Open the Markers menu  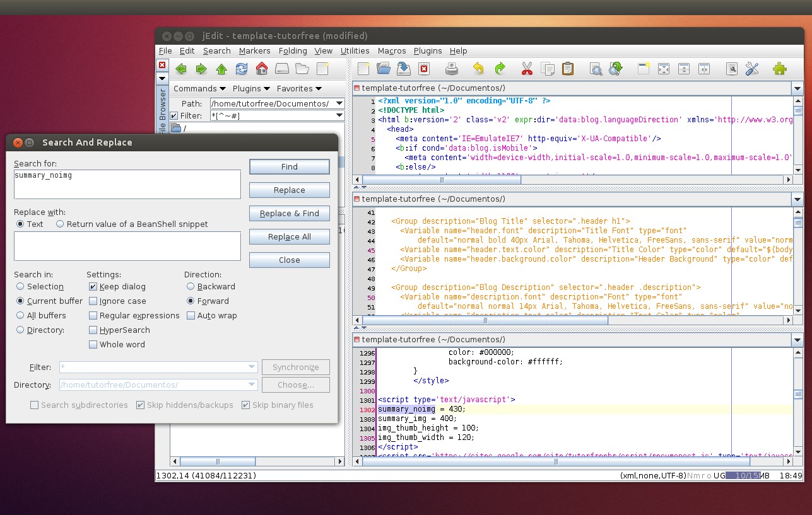(x=254, y=51)
